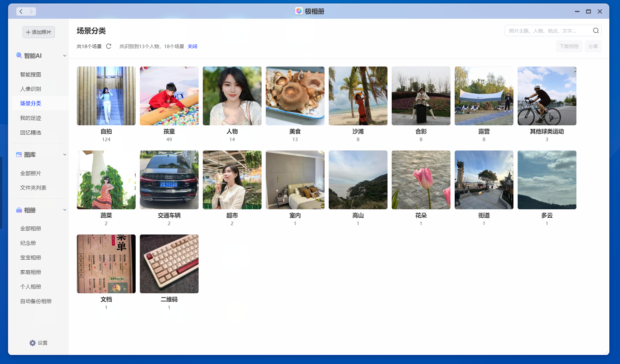Click the 下载相册 download album button

point(569,46)
